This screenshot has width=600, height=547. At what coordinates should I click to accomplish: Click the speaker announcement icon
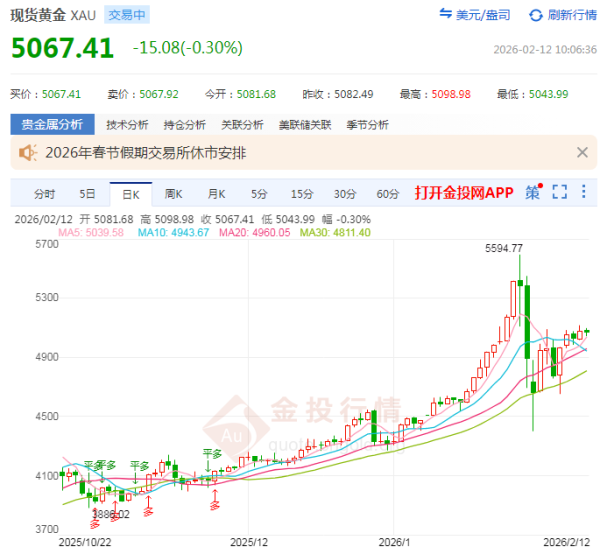coord(28,153)
